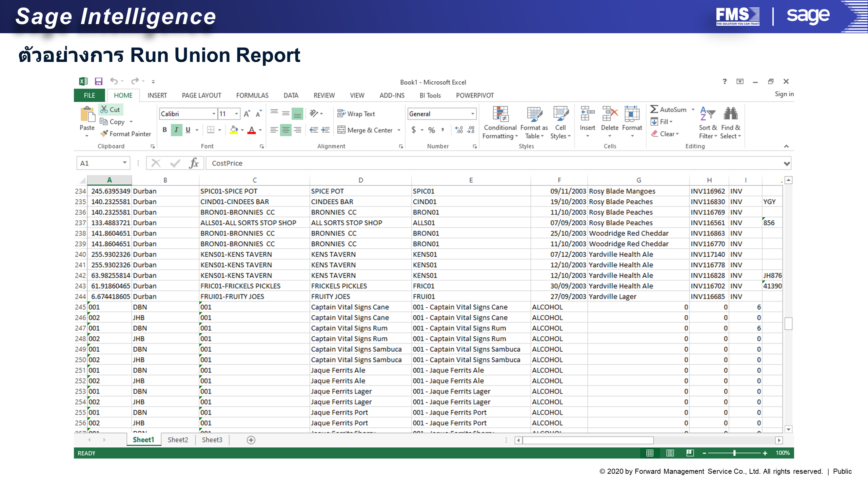The image size is (868, 488).
Task: Open Find & Select binoculars menu
Action: [731, 122]
